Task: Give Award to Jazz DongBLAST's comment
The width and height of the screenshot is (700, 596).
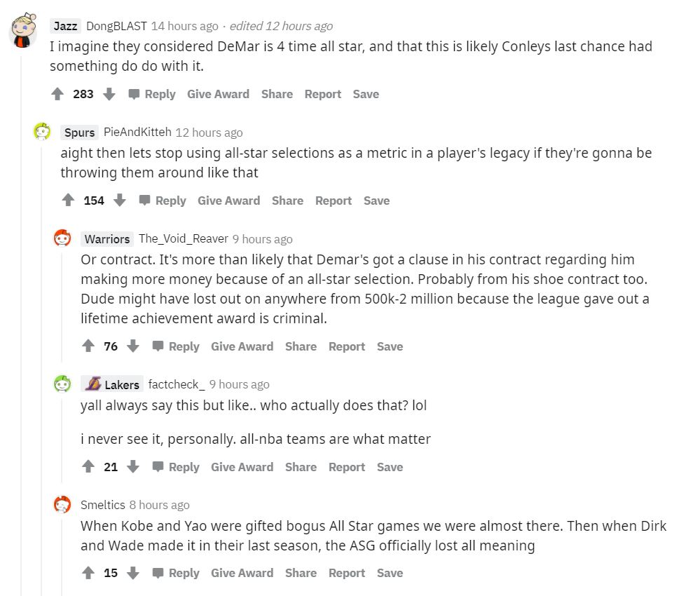Action: [x=218, y=94]
